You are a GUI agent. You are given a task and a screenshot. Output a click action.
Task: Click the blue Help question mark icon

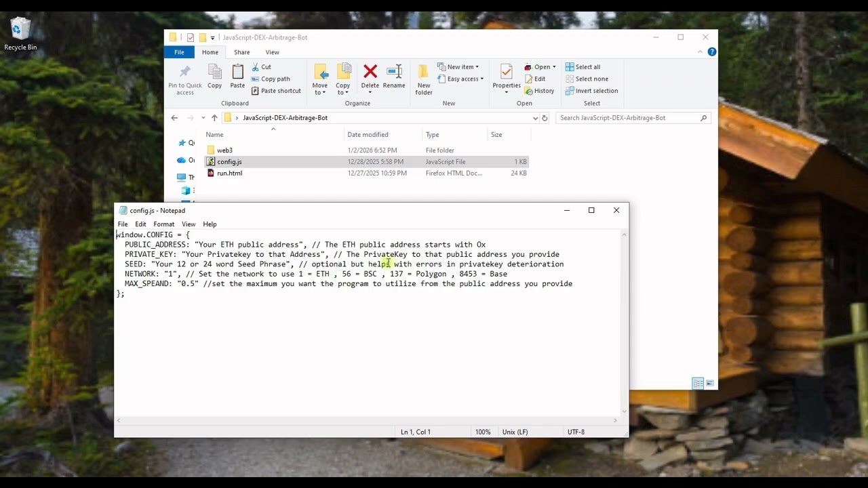pos(711,52)
